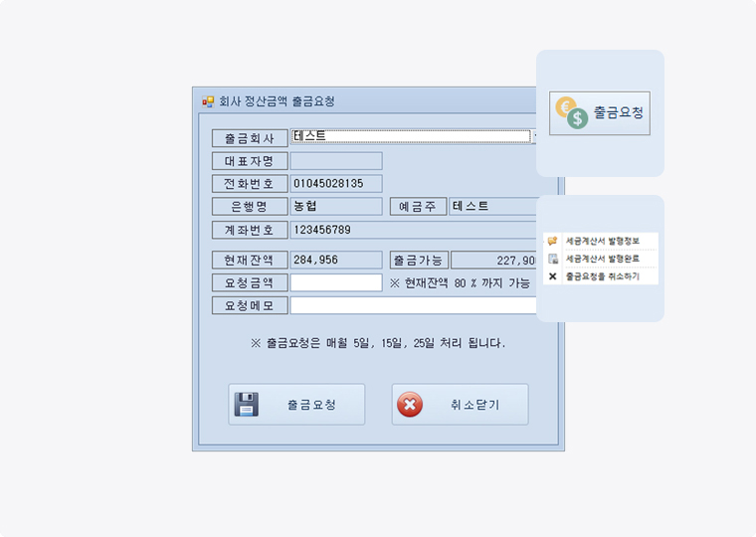Click the 현재잔액 field showing 284,956

335,261
